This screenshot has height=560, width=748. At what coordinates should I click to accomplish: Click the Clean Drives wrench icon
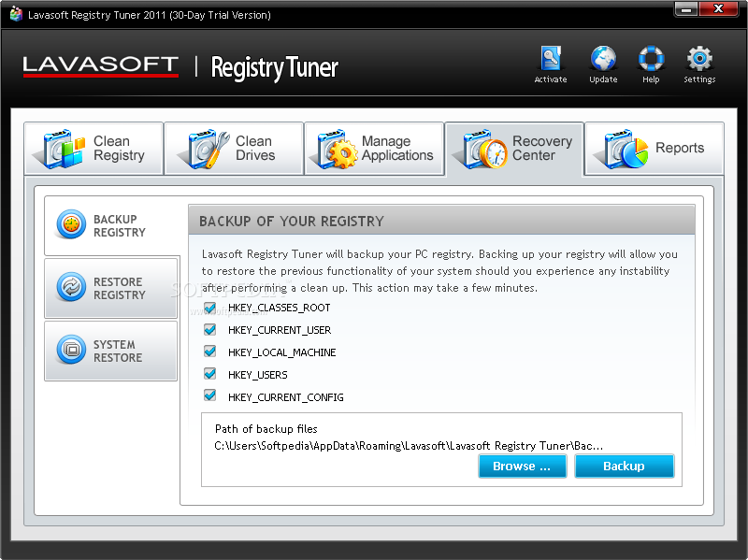point(206,149)
